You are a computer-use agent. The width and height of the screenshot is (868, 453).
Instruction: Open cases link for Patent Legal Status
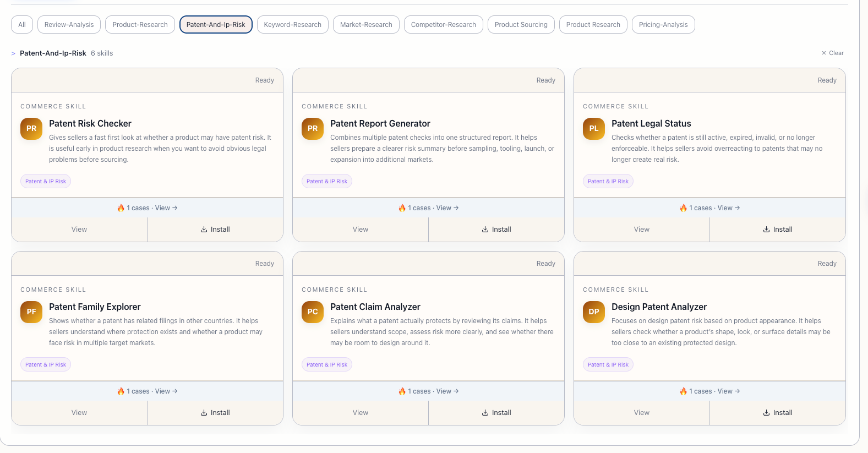[709, 208]
